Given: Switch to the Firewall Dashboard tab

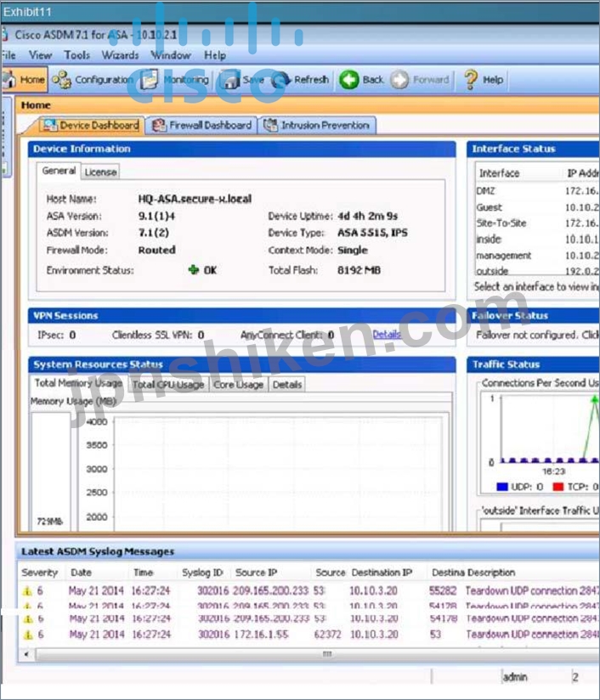Looking at the screenshot, I should click(x=202, y=125).
